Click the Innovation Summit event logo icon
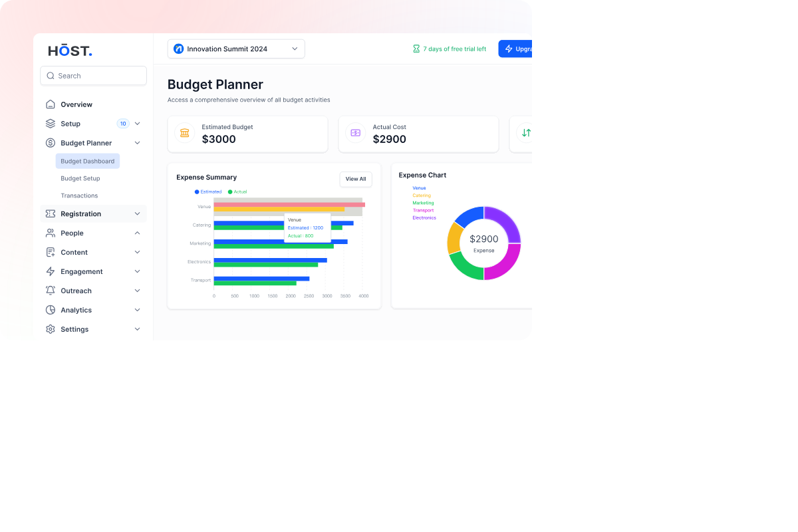The image size is (798, 532). point(178,49)
